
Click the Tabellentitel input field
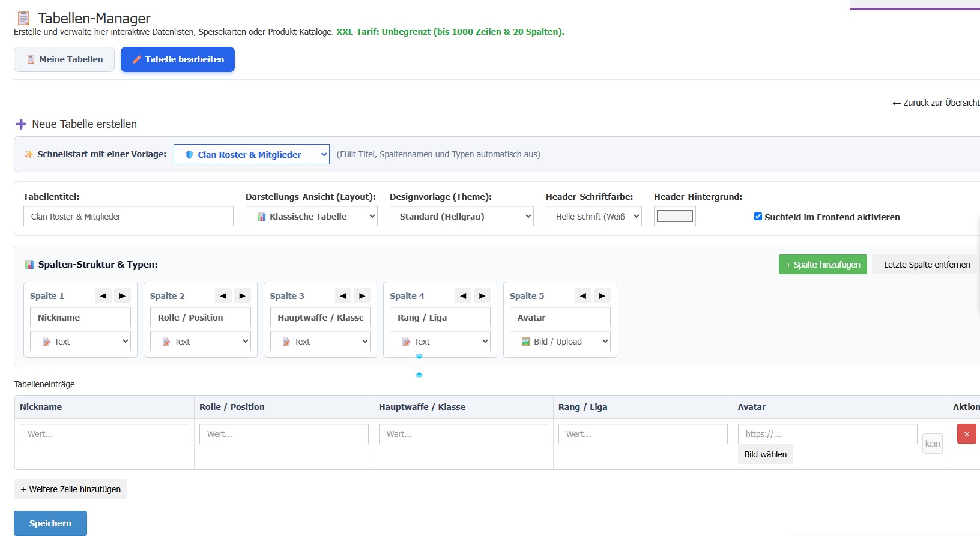(129, 216)
